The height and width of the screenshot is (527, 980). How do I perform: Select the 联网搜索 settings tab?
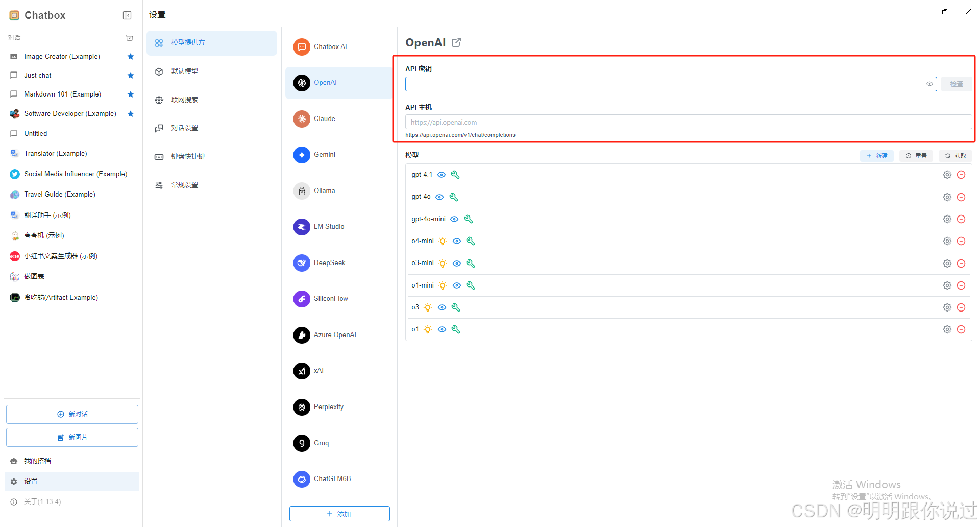coord(212,100)
